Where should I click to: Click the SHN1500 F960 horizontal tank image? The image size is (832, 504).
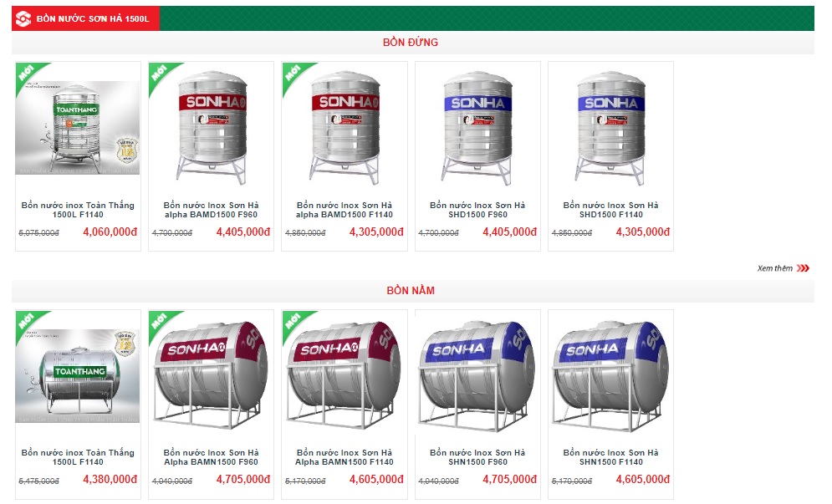(x=477, y=375)
